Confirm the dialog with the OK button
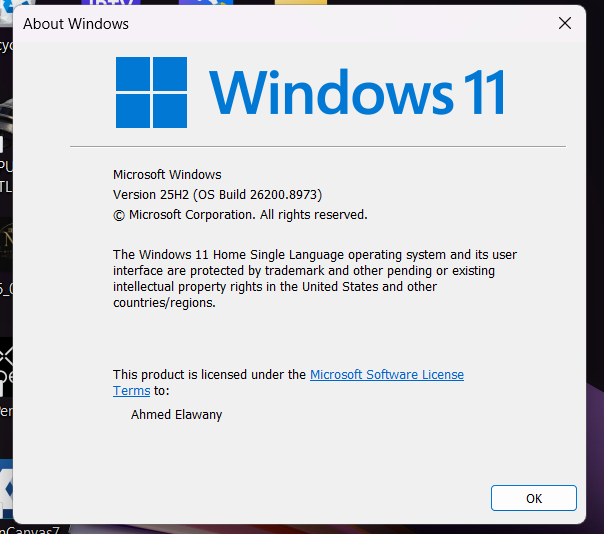 pos(534,498)
